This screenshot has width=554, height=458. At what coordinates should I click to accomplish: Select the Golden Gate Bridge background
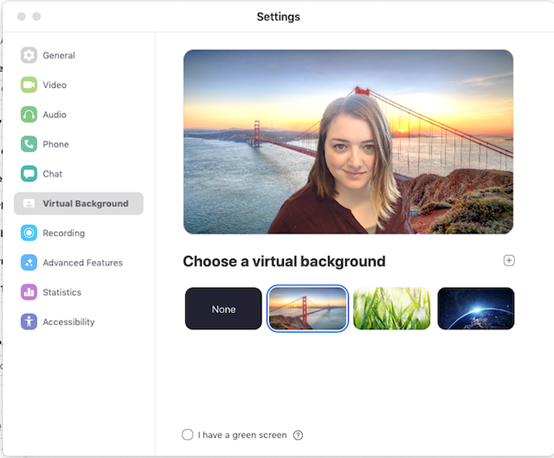pos(308,309)
